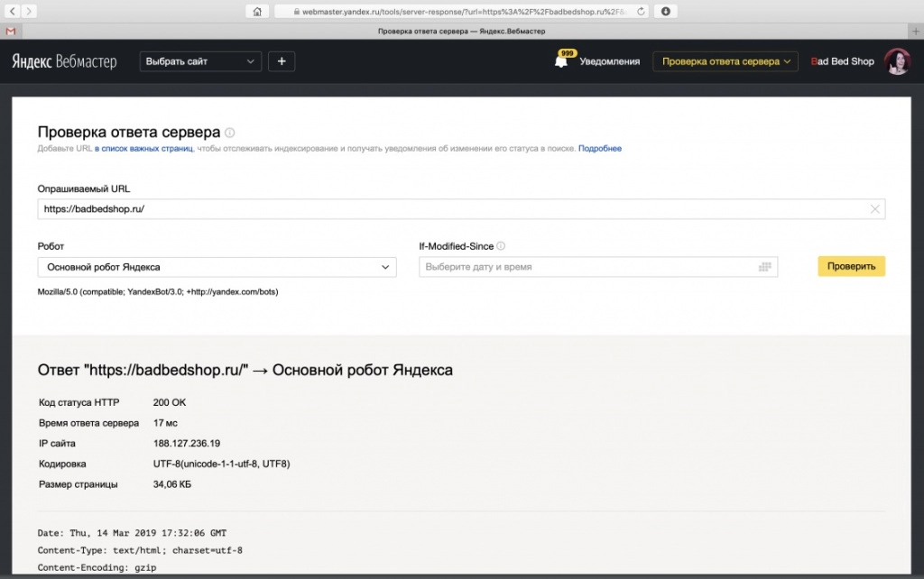Show info next to Проверка ответа сервера heading
Screen dimensions: 924x579
230,133
